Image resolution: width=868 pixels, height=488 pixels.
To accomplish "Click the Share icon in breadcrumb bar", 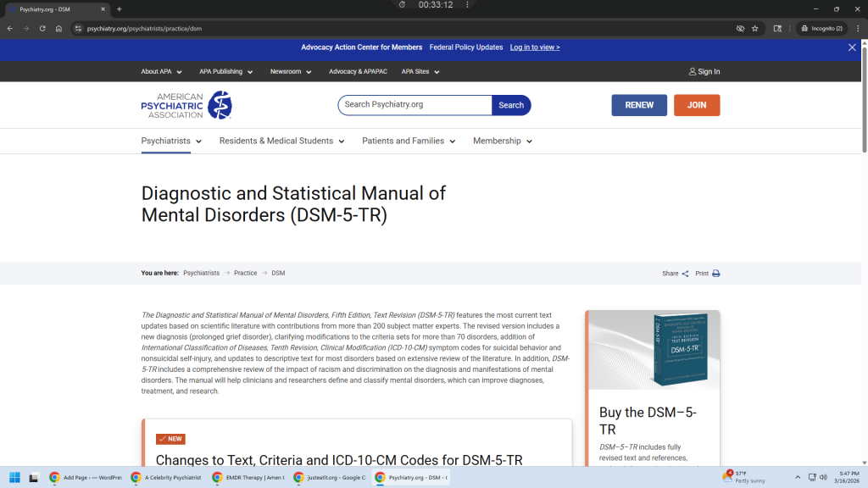I will coord(685,274).
